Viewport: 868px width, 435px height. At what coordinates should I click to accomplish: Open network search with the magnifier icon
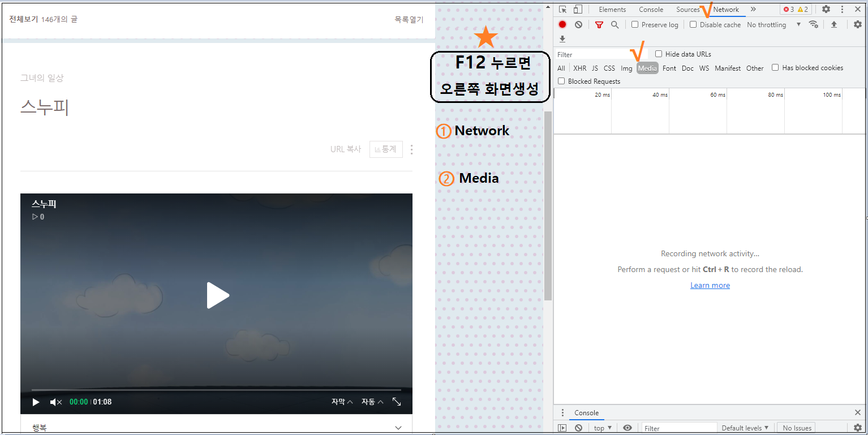tap(615, 24)
